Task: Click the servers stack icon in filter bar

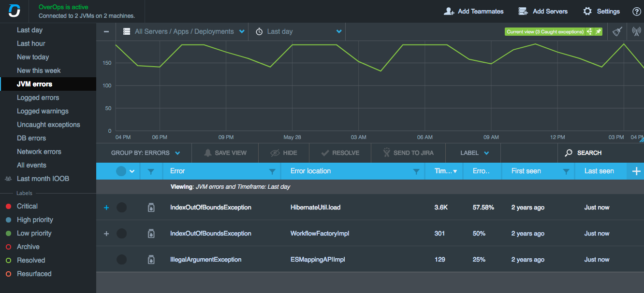Action: click(127, 31)
